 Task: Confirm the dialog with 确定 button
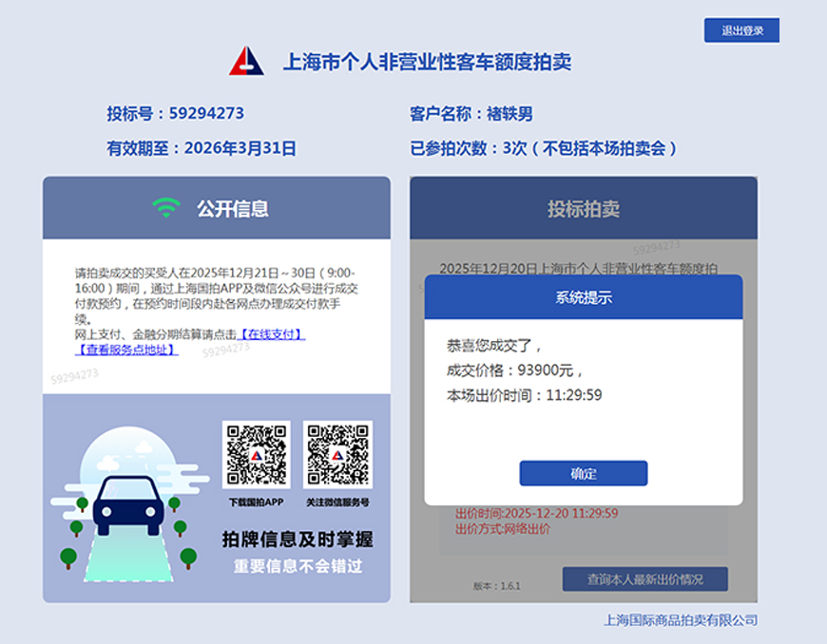pos(583,473)
